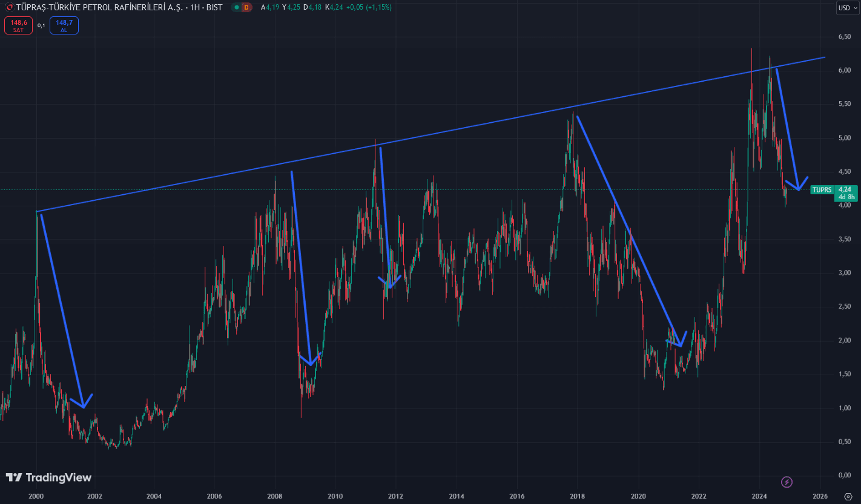Viewport: 861px width, 504px height.
Task: Click the 2006 time axis label
Action: (214, 495)
